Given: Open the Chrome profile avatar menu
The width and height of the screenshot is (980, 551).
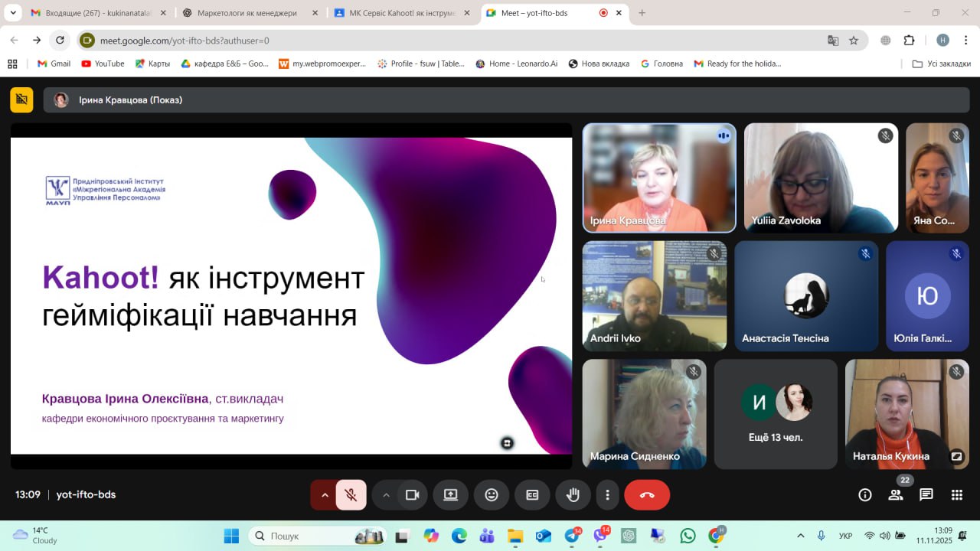Looking at the screenshot, I should 942,41.
